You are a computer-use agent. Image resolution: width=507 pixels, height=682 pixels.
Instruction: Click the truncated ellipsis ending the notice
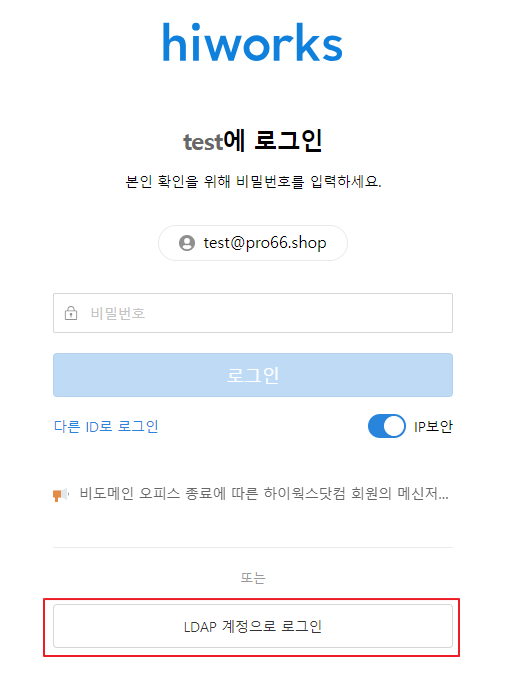444,498
